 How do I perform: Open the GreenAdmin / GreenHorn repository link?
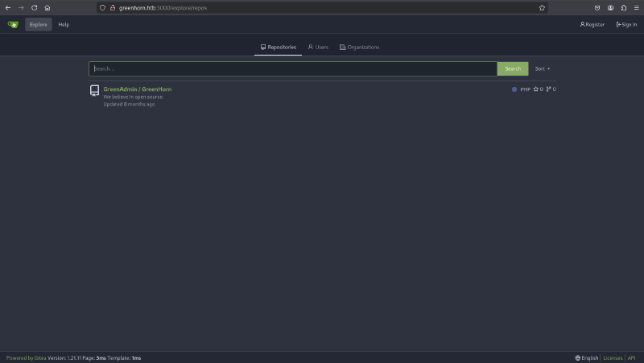(x=137, y=89)
